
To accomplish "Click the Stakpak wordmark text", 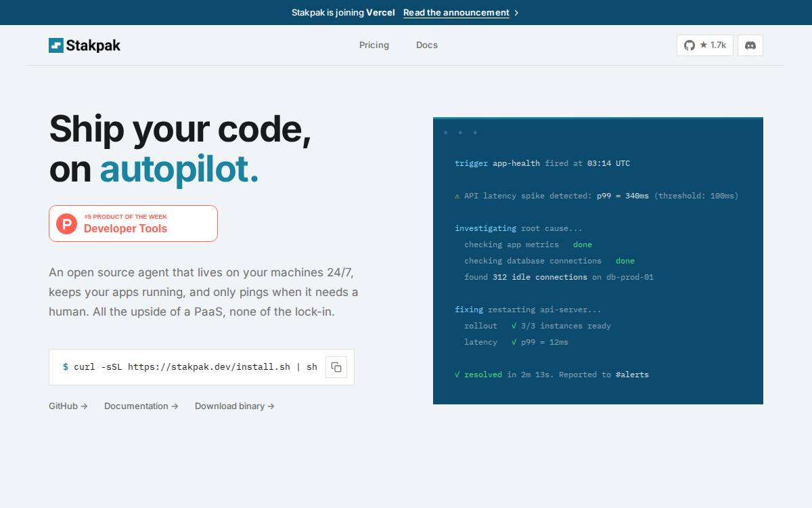I will 93,45.
